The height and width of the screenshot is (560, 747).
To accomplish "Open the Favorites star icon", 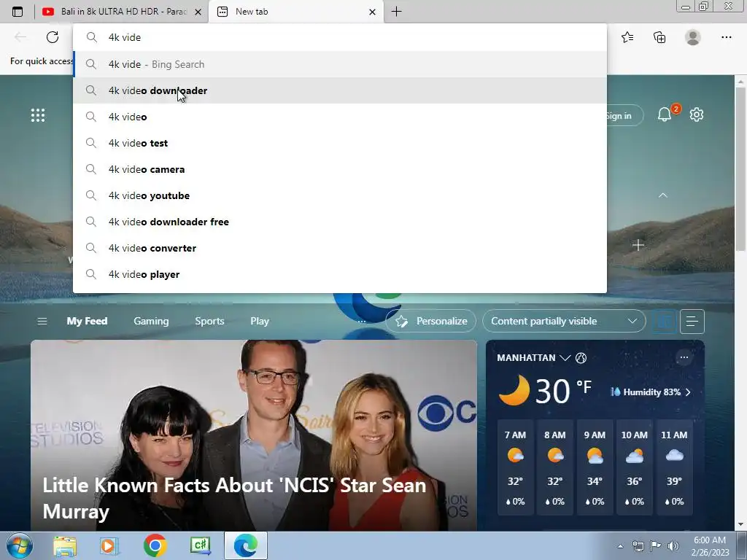I will 627,37.
